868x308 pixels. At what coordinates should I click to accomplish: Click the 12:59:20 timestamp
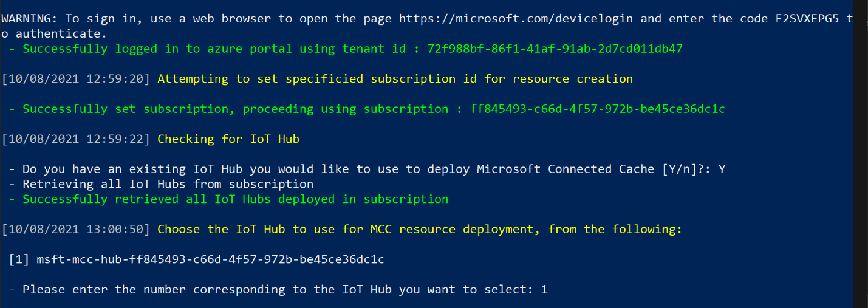76,78
